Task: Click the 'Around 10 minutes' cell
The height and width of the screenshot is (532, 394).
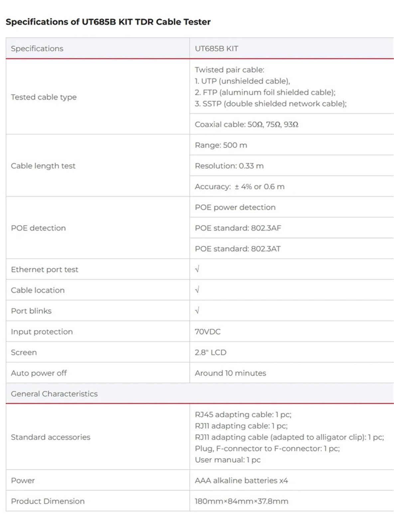Action: point(292,373)
